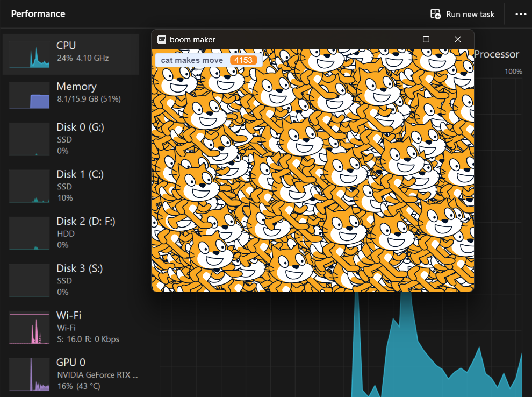Select the CPU performance item
Screen dimensions: 532x397
point(70,54)
